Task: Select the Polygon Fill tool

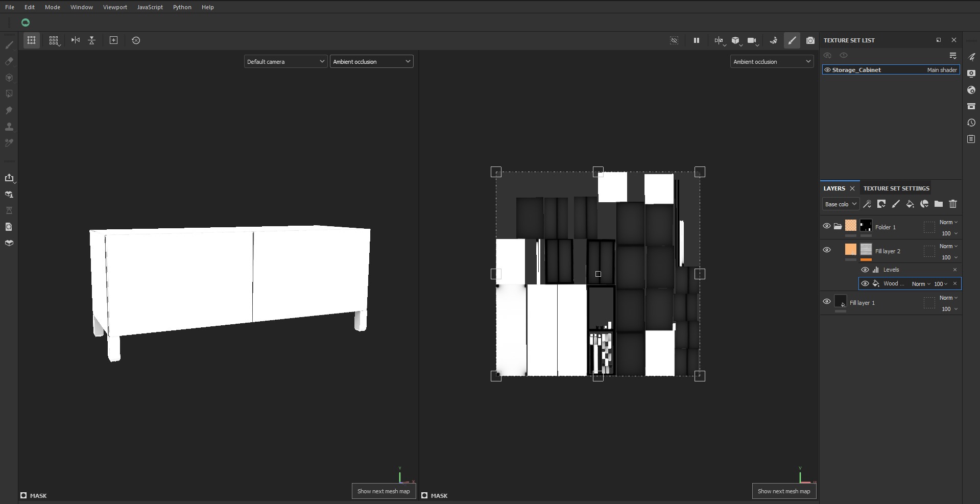Action: click(x=9, y=94)
